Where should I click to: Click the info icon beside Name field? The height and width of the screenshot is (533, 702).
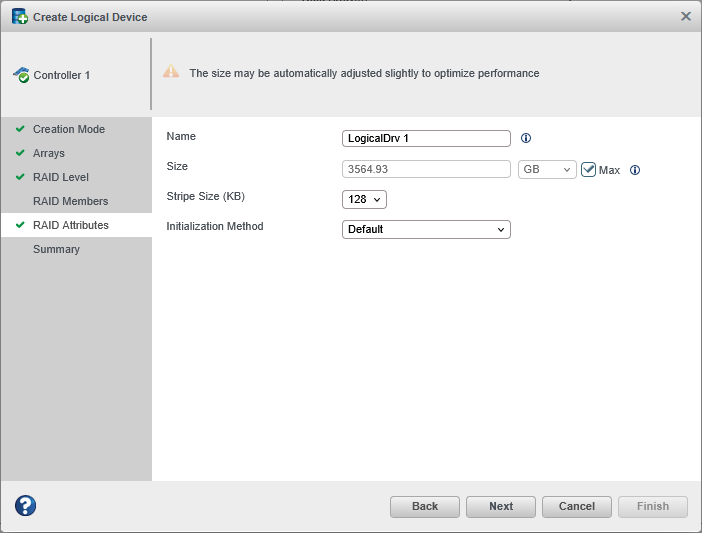click(526, 138)
